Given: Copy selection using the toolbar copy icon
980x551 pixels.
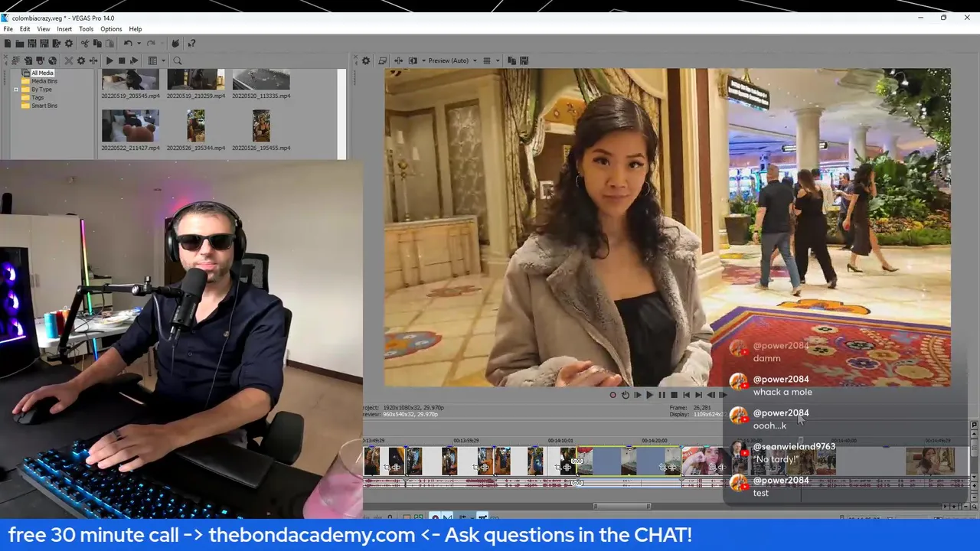Looking at the screenshot, I should pos(97,44).
